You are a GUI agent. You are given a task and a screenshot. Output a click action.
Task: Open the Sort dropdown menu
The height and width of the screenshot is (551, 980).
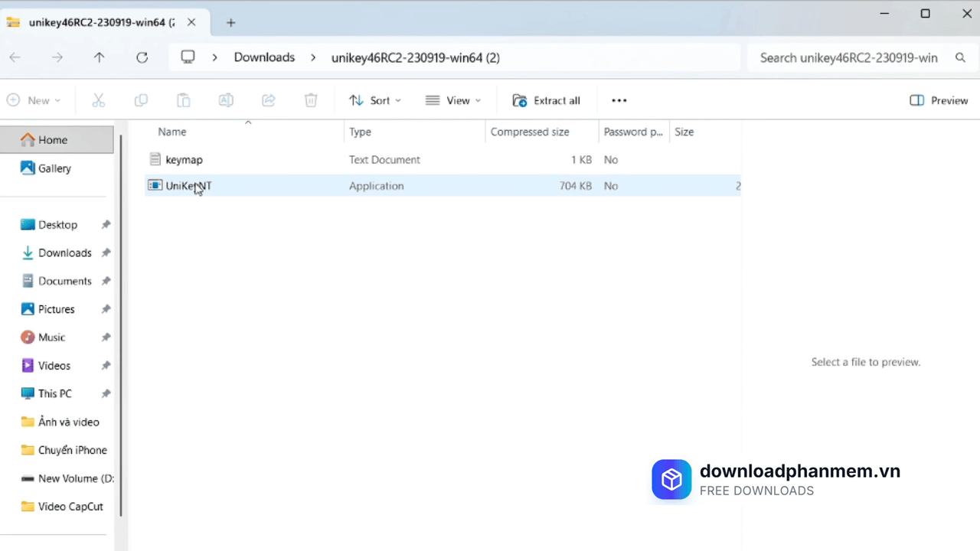point(375,100)
